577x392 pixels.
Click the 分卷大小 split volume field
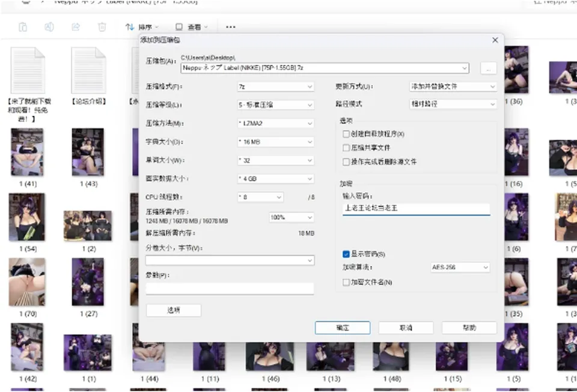[230, 260]
